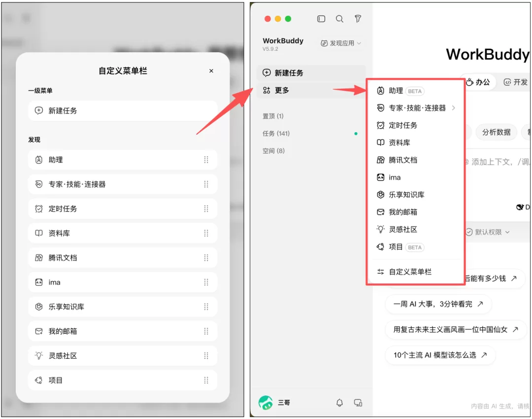Click 助理 icon in customize dialog

(39, 160)
